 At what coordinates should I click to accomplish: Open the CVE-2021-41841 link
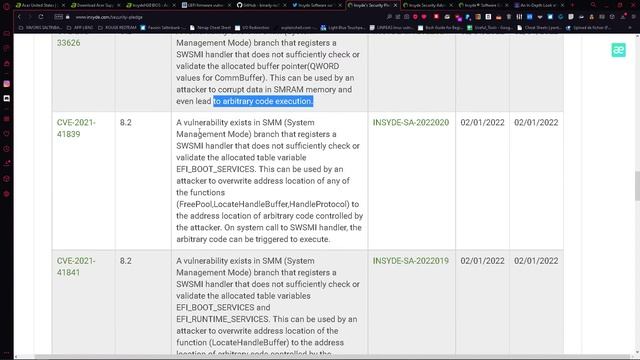(76, 267)
